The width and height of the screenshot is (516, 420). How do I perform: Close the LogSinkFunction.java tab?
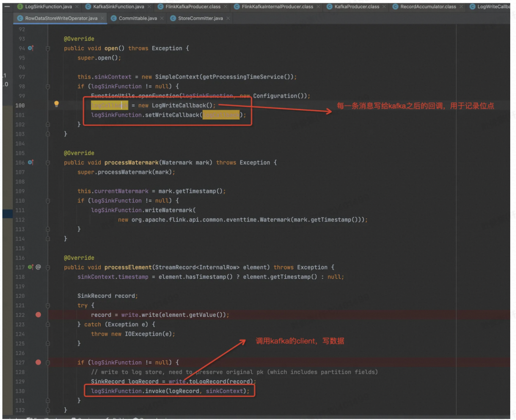click(77, 7)
